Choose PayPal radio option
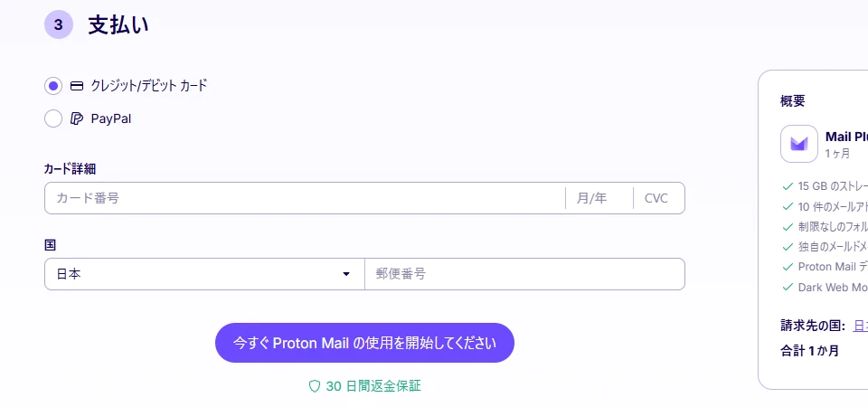Image resolution: width=868 pixels, height=407 pixels. click(53, 118)
